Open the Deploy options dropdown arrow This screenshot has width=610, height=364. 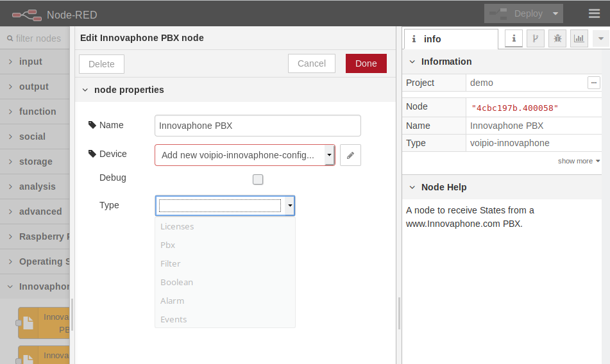(x=555, y=13)
